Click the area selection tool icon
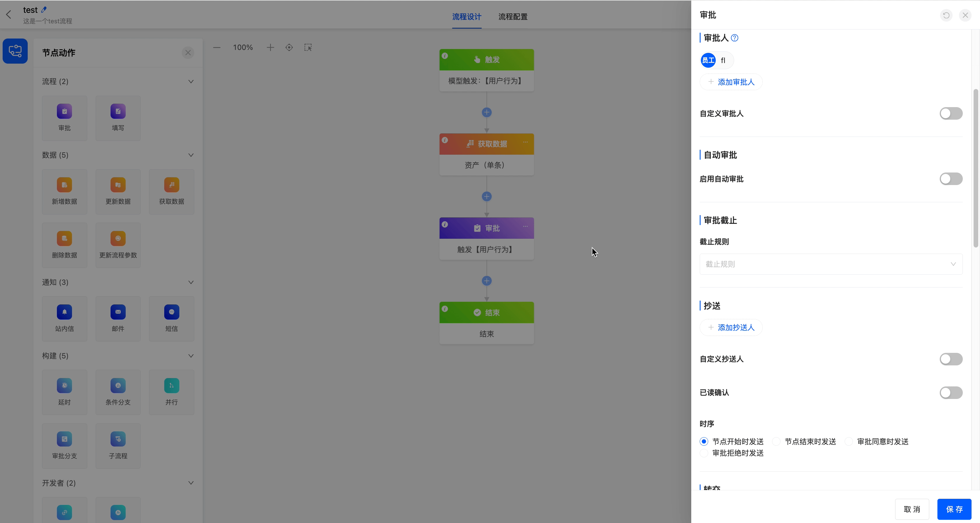 point(308,48)
